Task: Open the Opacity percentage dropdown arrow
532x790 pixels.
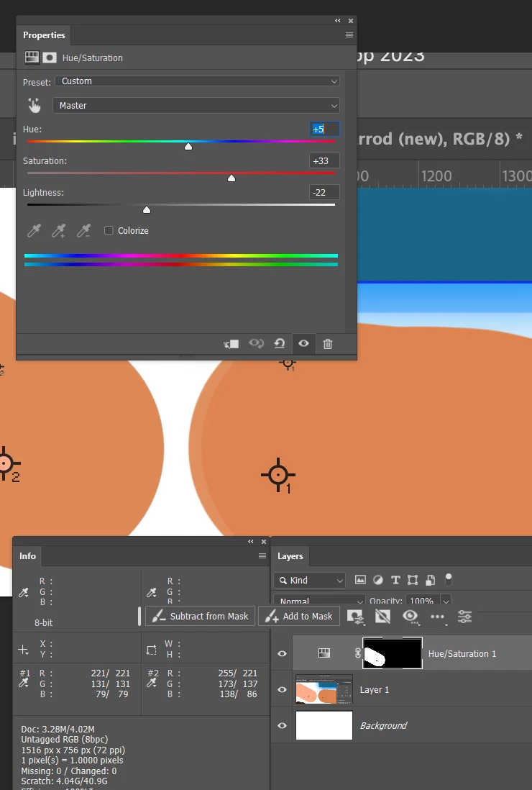Action: 446,601
